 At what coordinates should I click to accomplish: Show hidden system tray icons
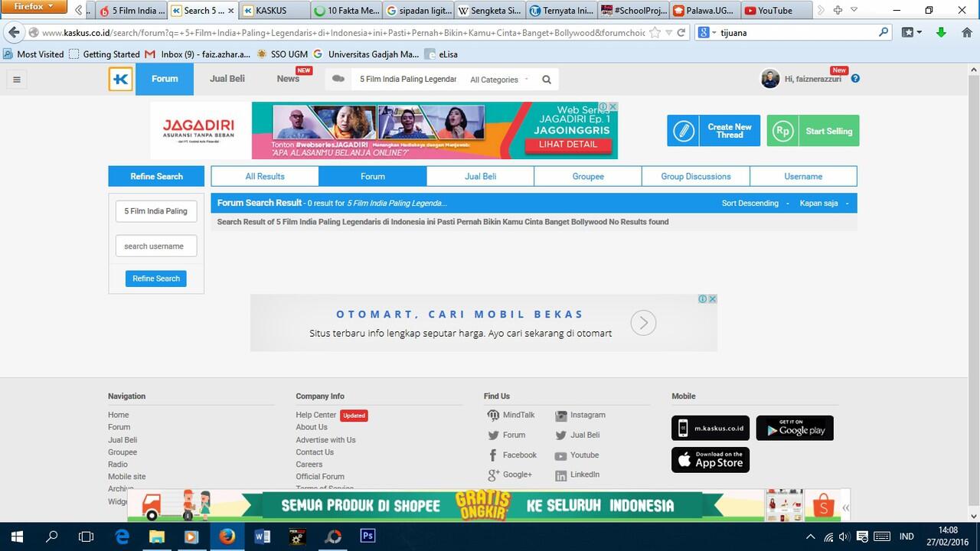pyautogui.click(x=810, y=536)
